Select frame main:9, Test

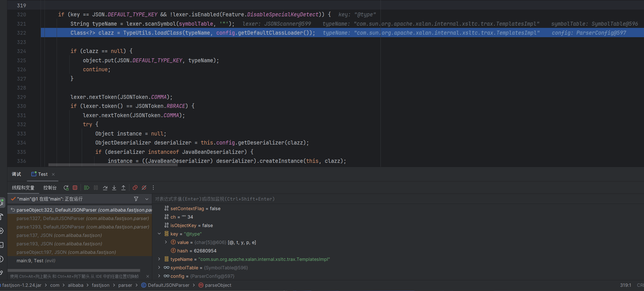click(x=79, y=261)
